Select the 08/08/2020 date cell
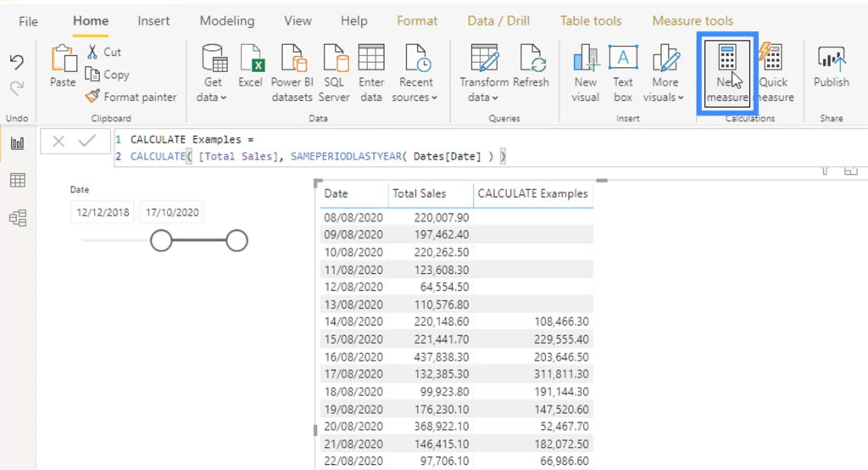868x470 pixels. tap(353, 217)
